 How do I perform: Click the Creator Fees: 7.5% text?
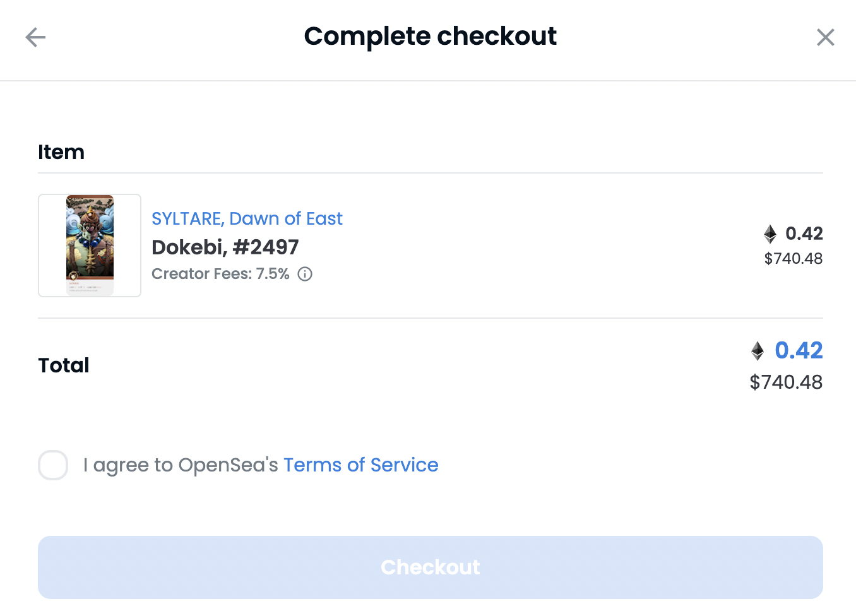pyautogui.click(x=220, y=274)
